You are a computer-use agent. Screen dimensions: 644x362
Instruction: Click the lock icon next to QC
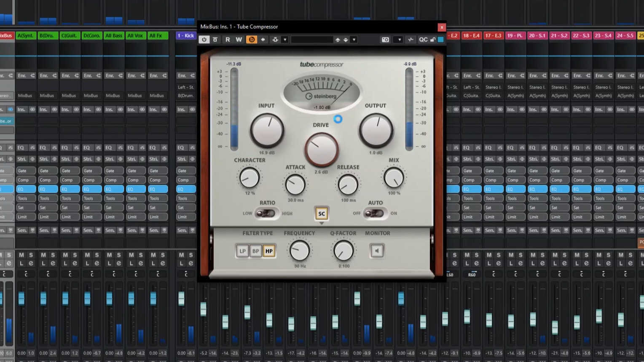433,40
